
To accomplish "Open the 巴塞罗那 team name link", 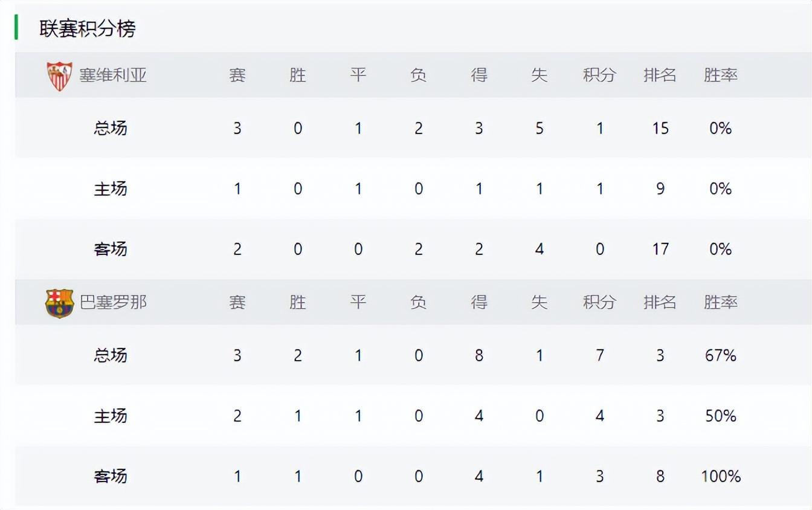I will click(113, 302).
